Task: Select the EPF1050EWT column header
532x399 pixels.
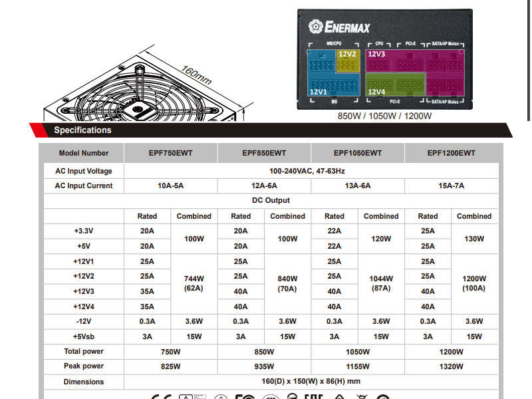Action: click(358, 153)
